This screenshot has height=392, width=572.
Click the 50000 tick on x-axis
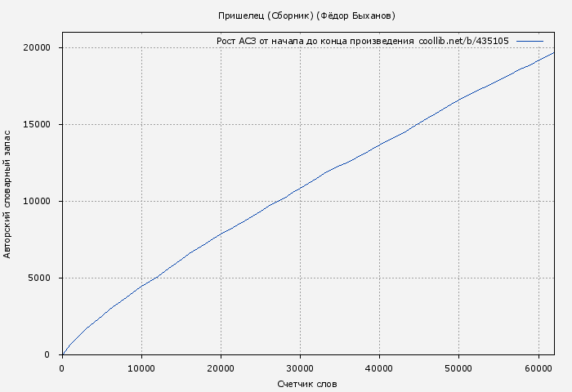pos(458,367)
